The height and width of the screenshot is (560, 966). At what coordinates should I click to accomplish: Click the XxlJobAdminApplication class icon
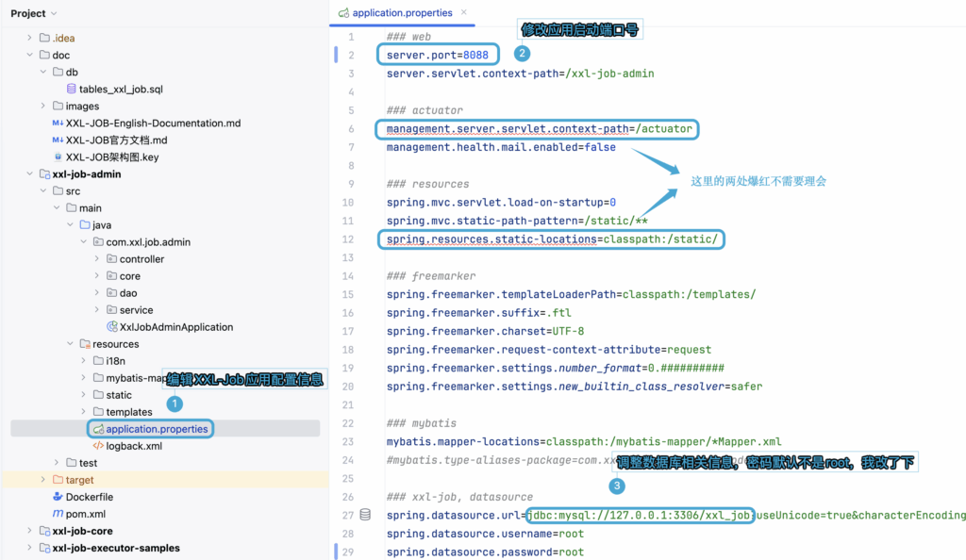pos(111,327)
